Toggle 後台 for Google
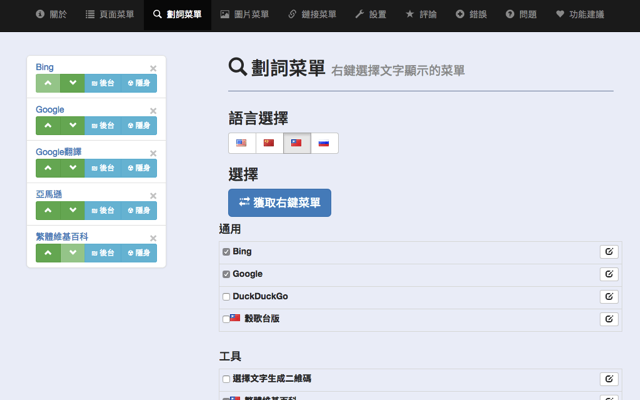The height and width of the screenshot is (400, 640). click(103, 126)
